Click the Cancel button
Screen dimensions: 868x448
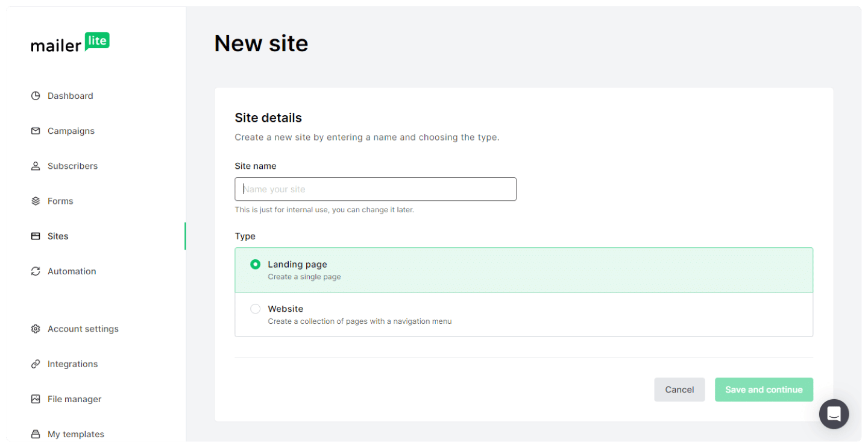pos(679,390)
